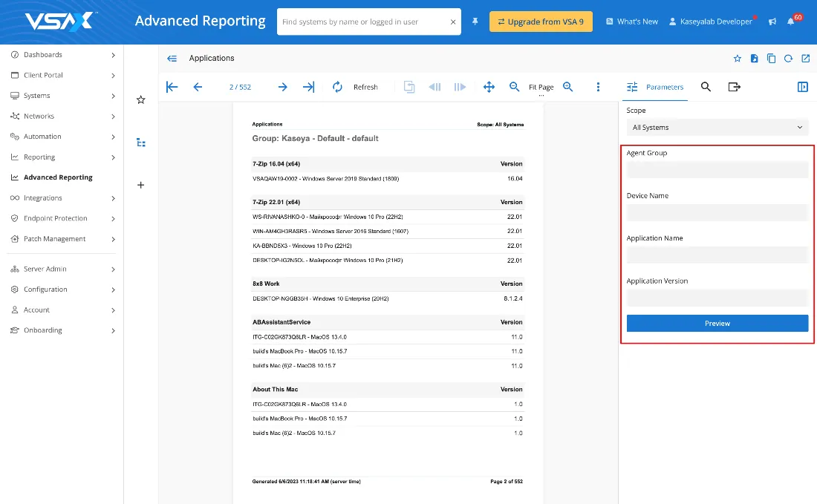
Task: Select Advanced Reporting in sidebar
Action: (x=58, y=177)
